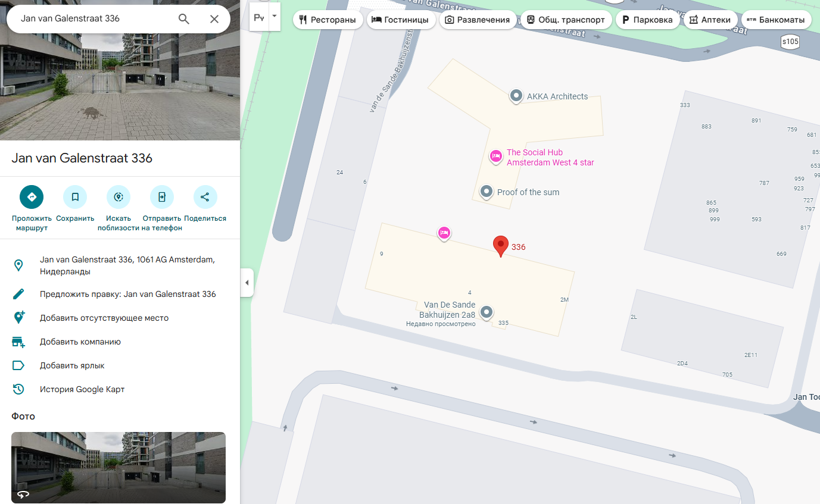Select the Гостиницы filter chip
The height and width of the screenshot is (504, 820).
tap(400, 20)
